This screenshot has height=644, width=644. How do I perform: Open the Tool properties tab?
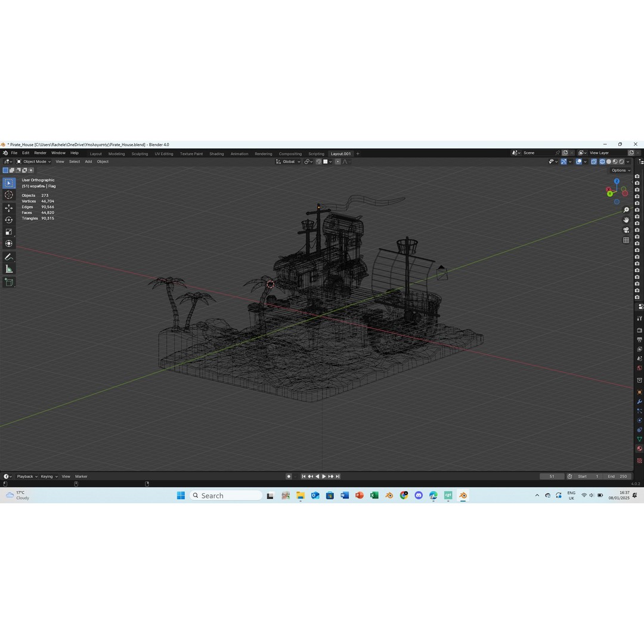click(x=639, y=318)
